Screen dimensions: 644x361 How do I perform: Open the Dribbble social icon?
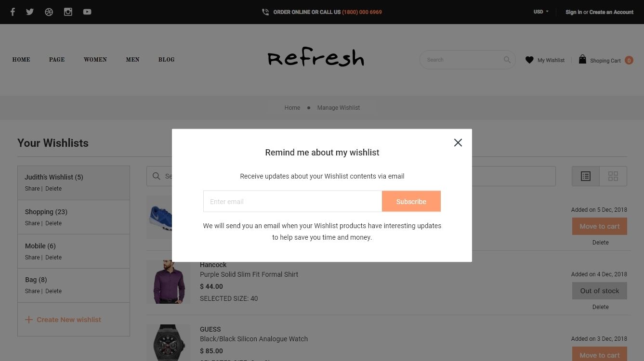click(x=49, y=12)
